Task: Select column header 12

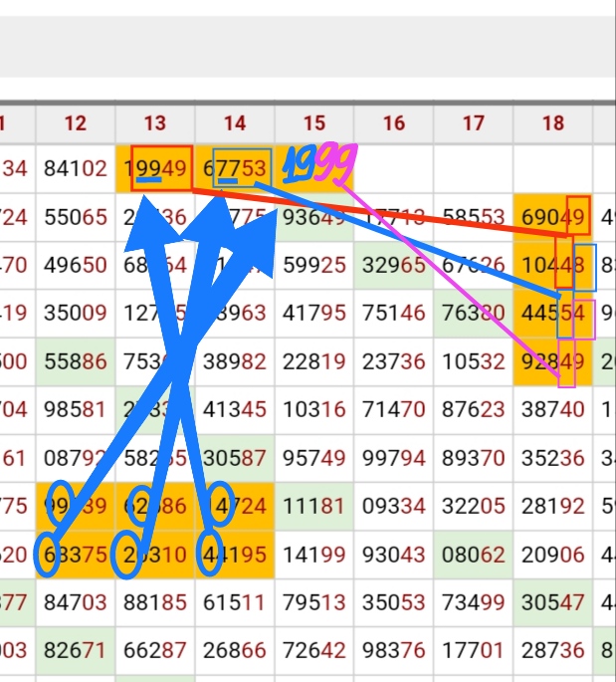Action: [x=76, y=123]
